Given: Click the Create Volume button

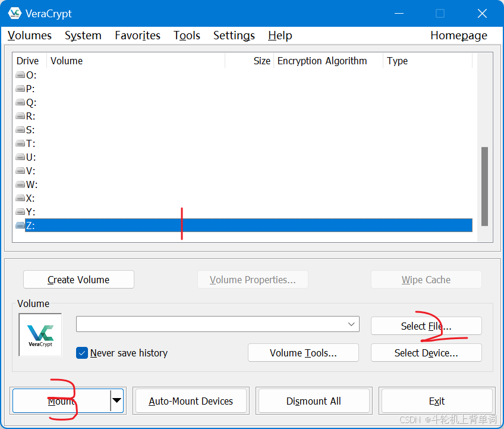Looking at the screenshot, I should (78, 279).
